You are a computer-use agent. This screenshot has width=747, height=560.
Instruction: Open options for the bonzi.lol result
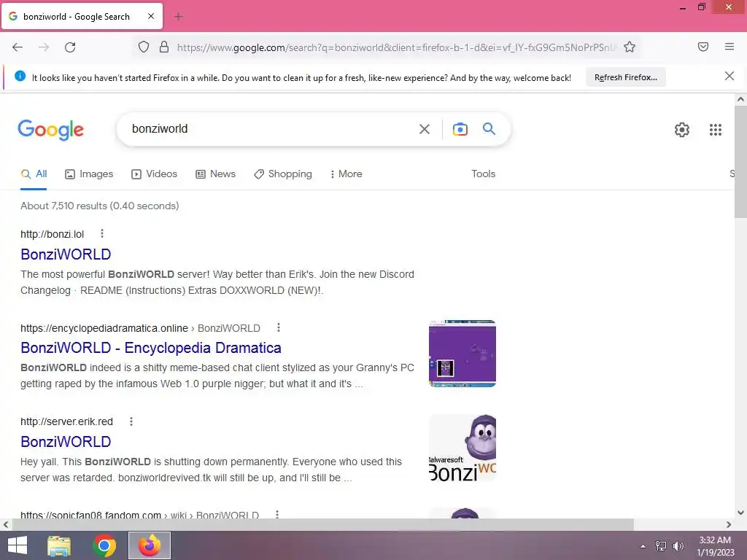pyautogui.click(x=102, y=233)
